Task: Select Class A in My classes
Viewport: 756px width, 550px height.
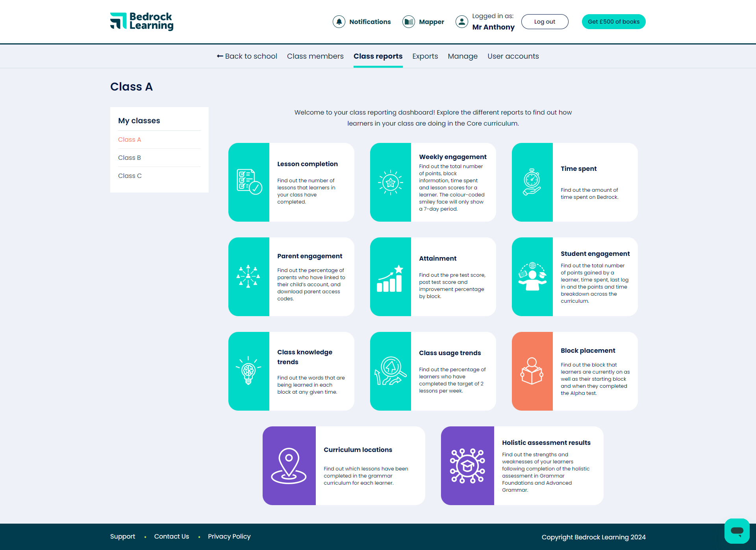Action: [130, 139]
